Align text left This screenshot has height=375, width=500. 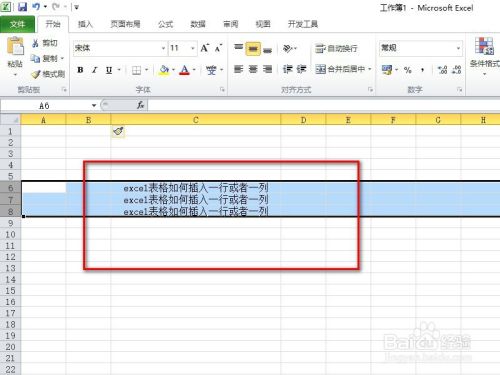tap(238, 69)
